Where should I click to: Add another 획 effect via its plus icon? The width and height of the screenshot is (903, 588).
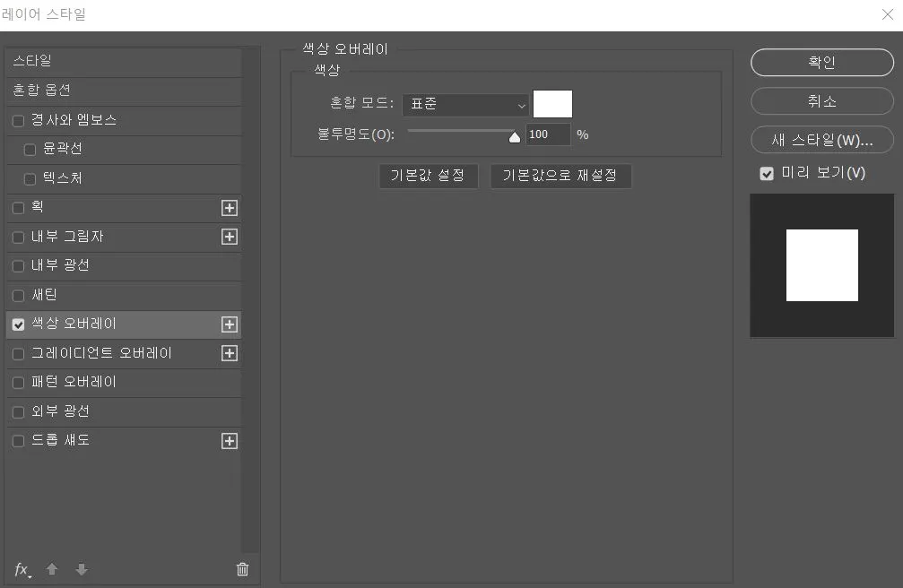pos(230,207)
